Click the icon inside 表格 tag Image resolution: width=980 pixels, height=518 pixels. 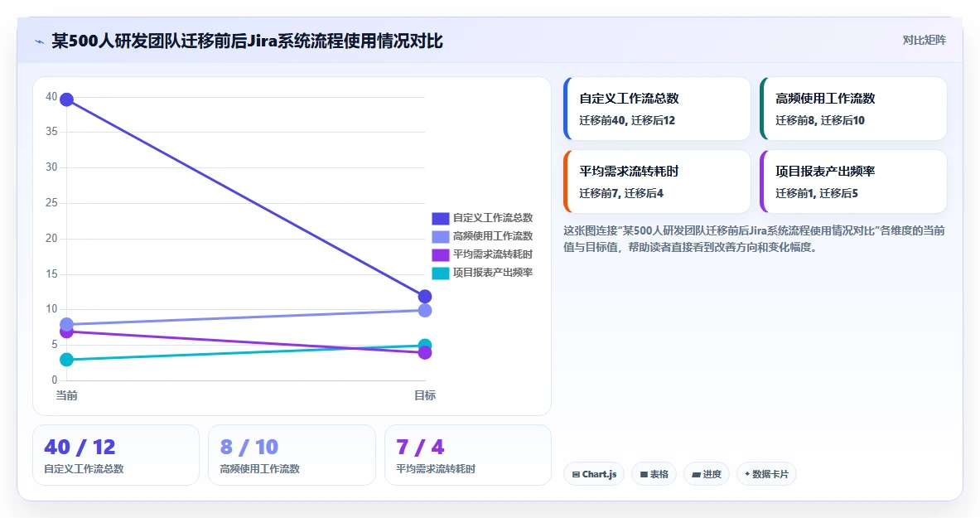coord(644,475)
